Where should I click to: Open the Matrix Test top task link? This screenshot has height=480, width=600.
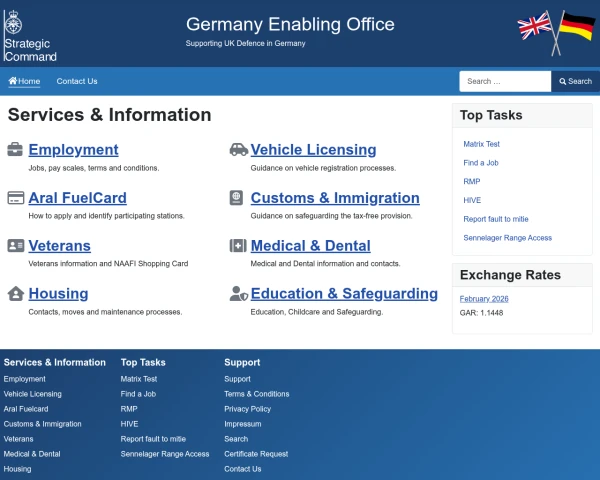click(481, 144)
